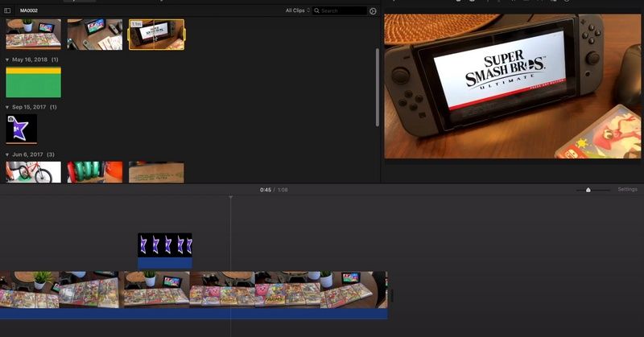Select the red bicycle clip thumbnail
The image size is (644, 337).
point(33,172)
